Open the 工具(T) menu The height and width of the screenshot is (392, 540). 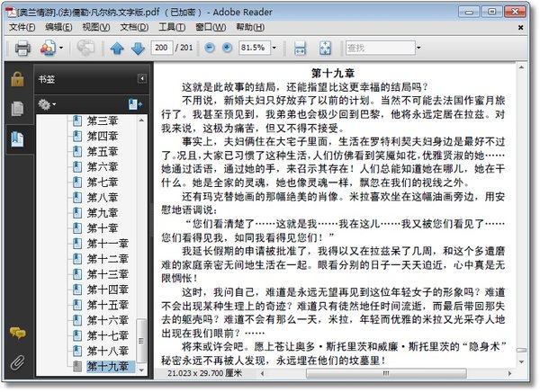coord(172,27)
